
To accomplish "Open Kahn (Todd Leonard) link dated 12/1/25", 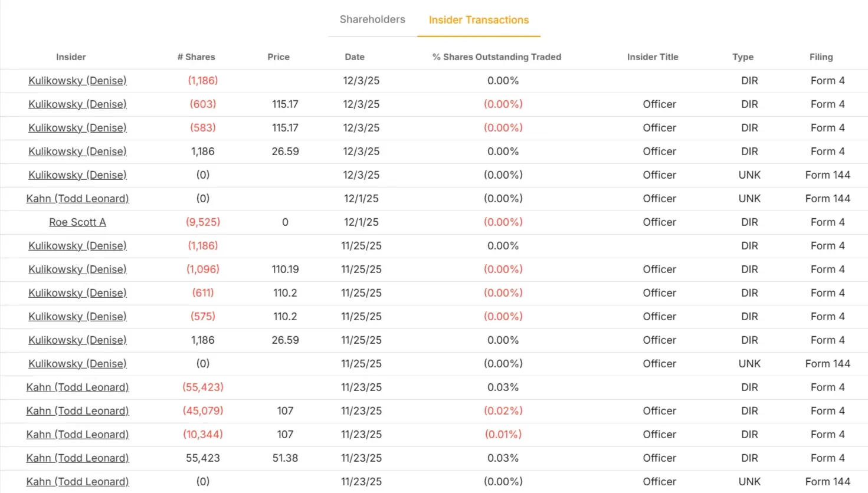I will [x=77, y=199].
